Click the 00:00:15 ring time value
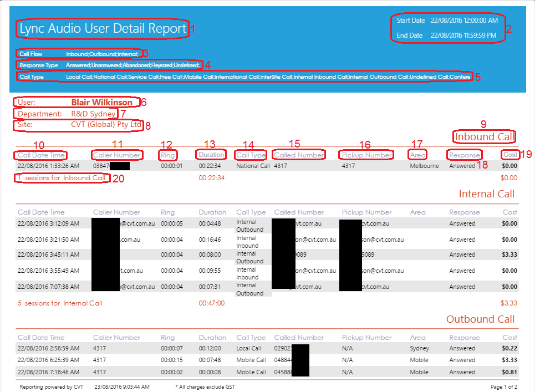This screenshot has width=535, height=392. pos(172,360)
